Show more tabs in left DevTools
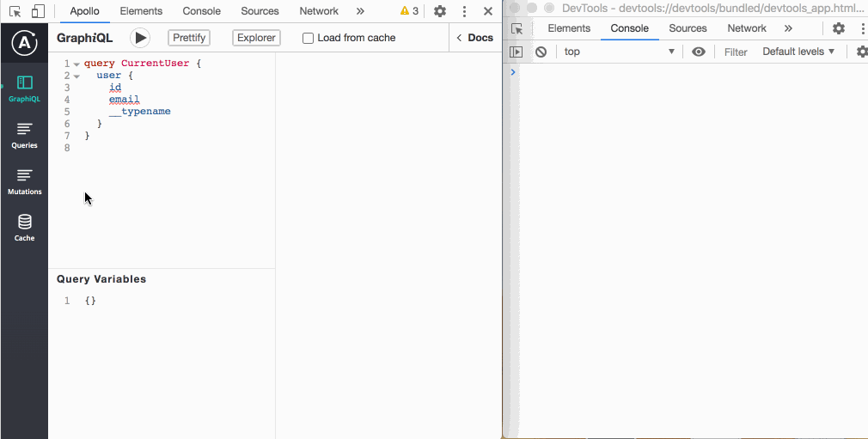 coord(360,11)
